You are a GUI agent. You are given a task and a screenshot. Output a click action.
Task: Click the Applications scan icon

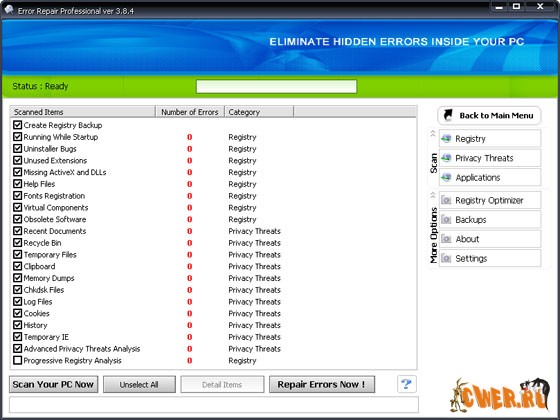446,177
